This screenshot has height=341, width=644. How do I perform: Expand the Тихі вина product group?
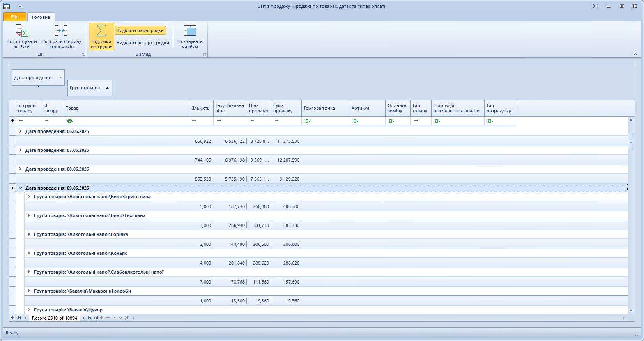(x=29, y=215)
